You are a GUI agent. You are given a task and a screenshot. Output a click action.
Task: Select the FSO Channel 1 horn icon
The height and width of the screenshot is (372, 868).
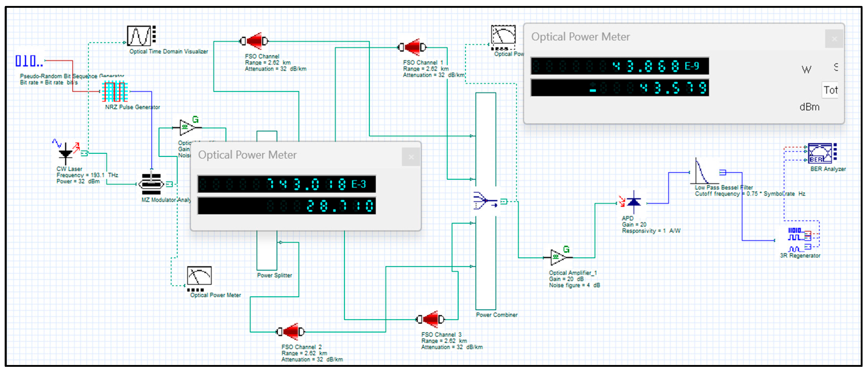click(412, 47)
